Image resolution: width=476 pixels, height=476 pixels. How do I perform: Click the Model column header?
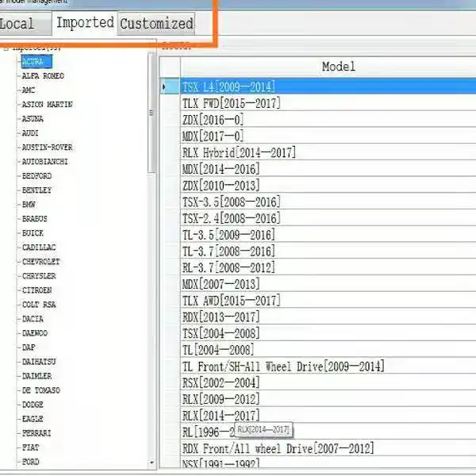click(x=338, y=67)
